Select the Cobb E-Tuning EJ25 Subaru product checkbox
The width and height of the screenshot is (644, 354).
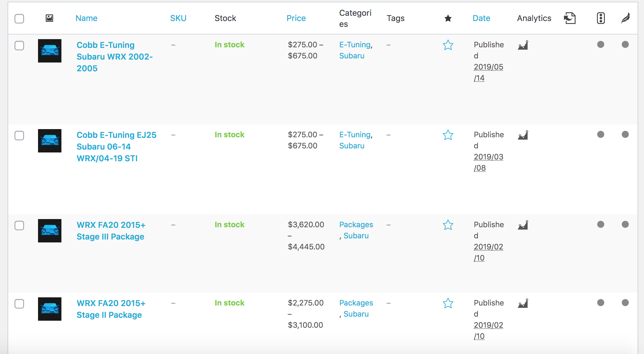19,136
